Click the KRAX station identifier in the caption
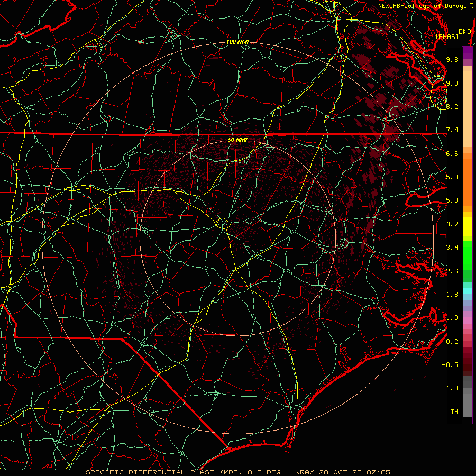Screen dimensions: 476x476 [305, 472]
